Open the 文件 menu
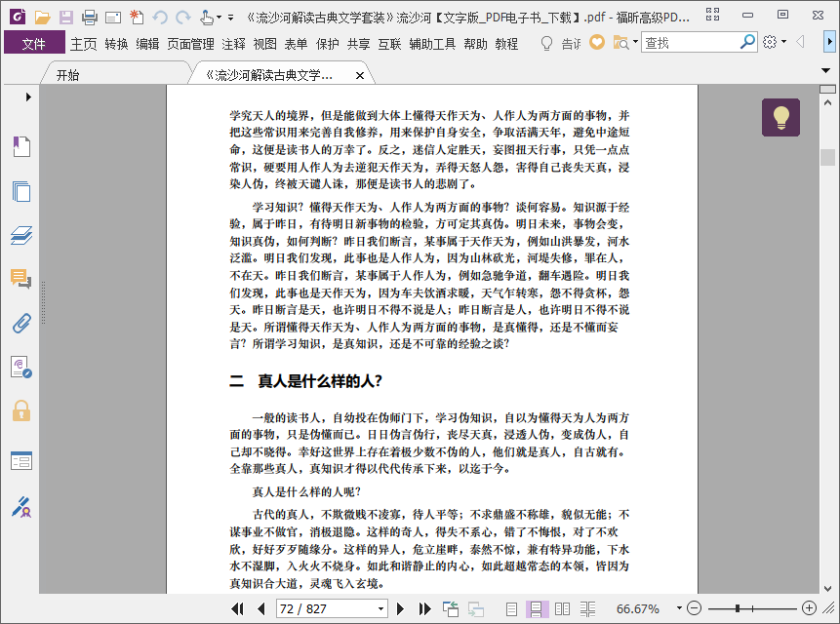Image resolution: width=840 pixels, height=624 pixels. point(34,43)
